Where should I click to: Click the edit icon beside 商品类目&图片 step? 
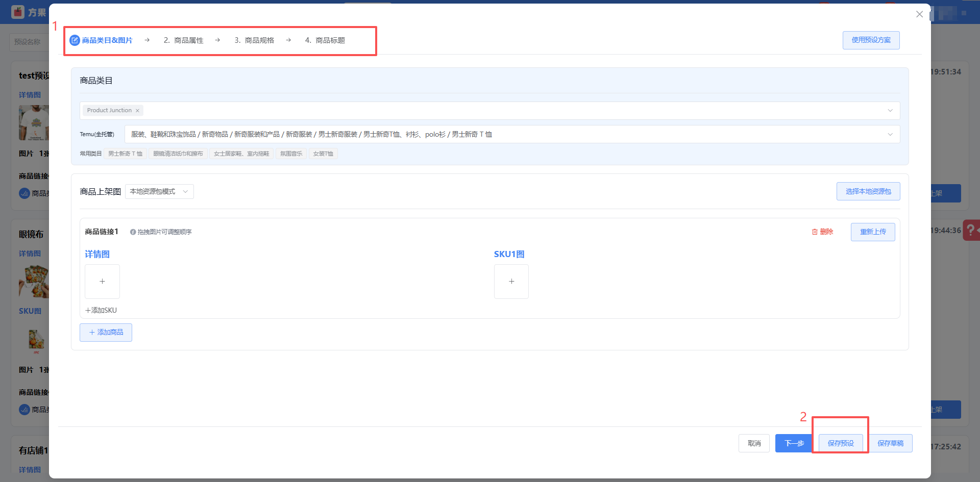[x=75, y=40]
